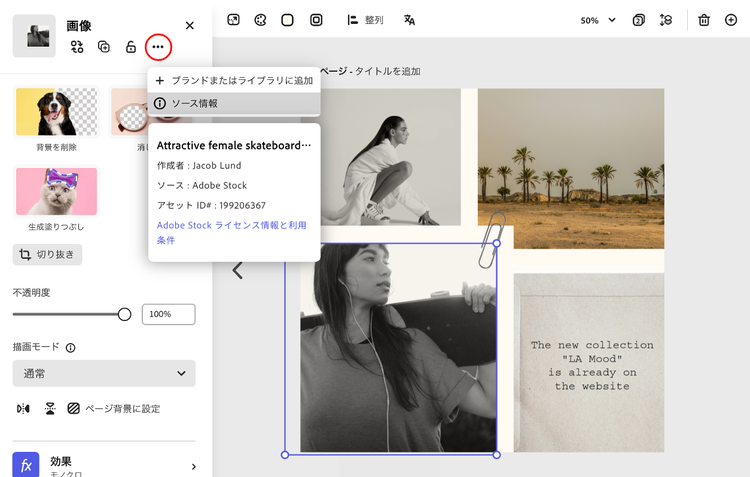The image size is (750, 477).
Task: Open the three-dots more options menu
Action: click(x=158, y=47)
